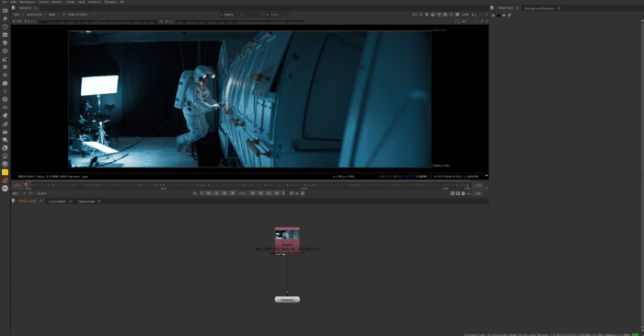Open the Particles nodes menu icon
The height and width of the screenshot is (336, 644).
[5, 91]
